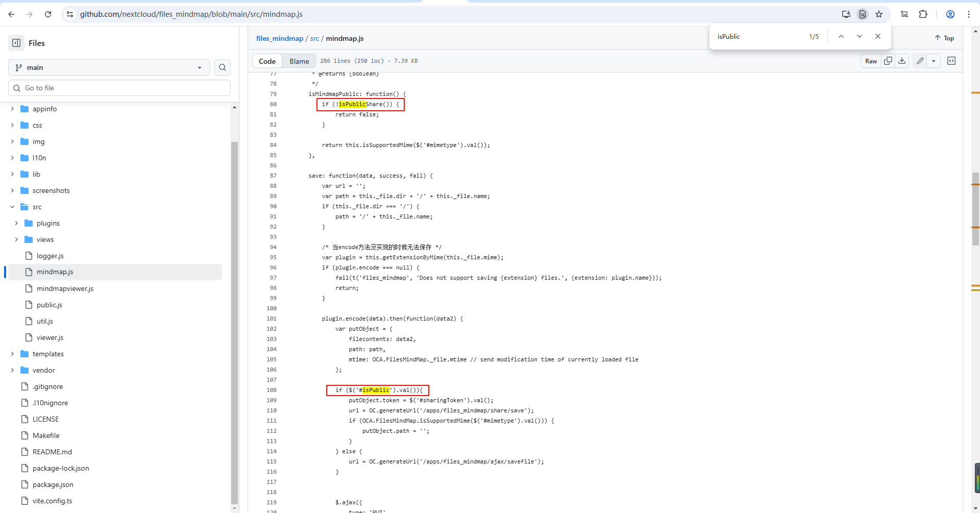Screen dimensions: 980x513
Task: Open LICENSE file
Action: tap(45, 419)
